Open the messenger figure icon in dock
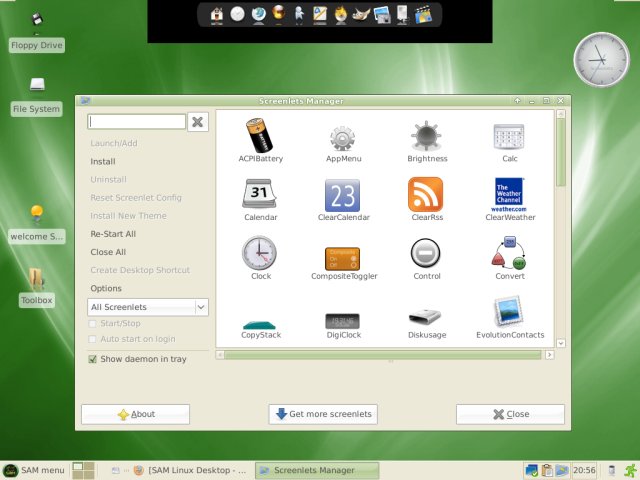This screenshot has height=480, width=640. pos(299,15)
